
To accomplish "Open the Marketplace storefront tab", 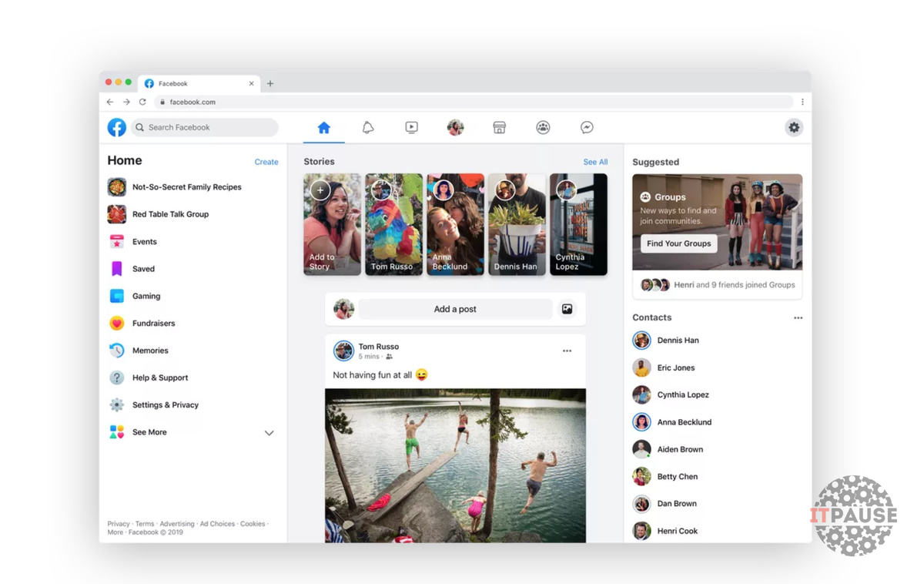I will click(x=500, y=128).
